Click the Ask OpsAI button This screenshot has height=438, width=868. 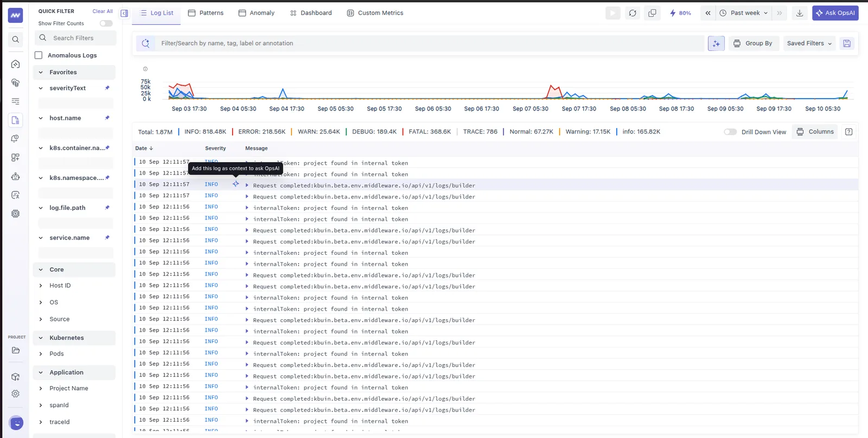(x=835, y=13)
